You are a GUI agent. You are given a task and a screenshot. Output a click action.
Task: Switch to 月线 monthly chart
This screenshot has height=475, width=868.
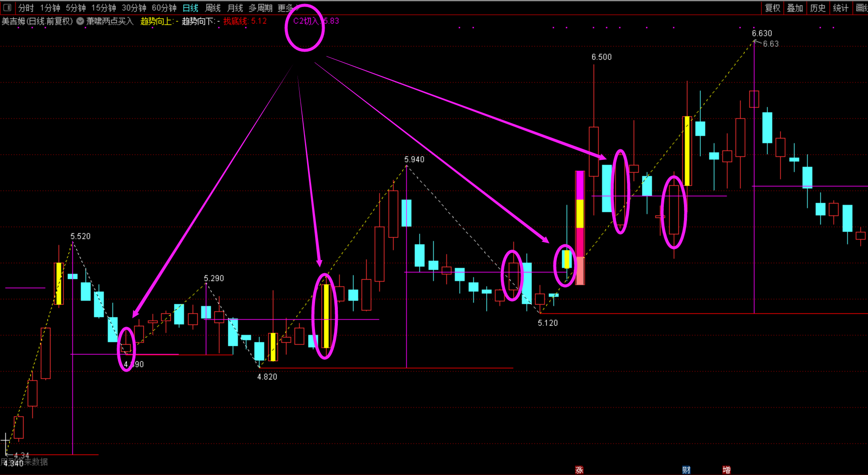235,8
